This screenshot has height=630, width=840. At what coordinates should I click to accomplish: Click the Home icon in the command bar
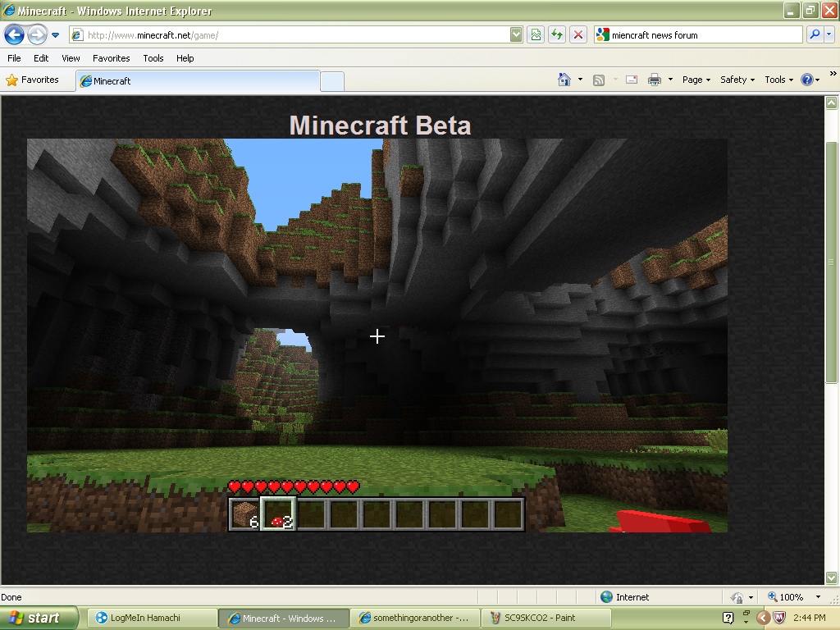pos(564,80)
